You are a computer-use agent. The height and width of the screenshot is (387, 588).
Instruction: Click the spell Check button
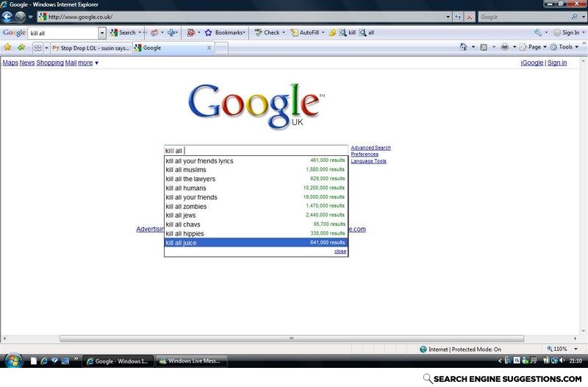[x=268, y=32]
